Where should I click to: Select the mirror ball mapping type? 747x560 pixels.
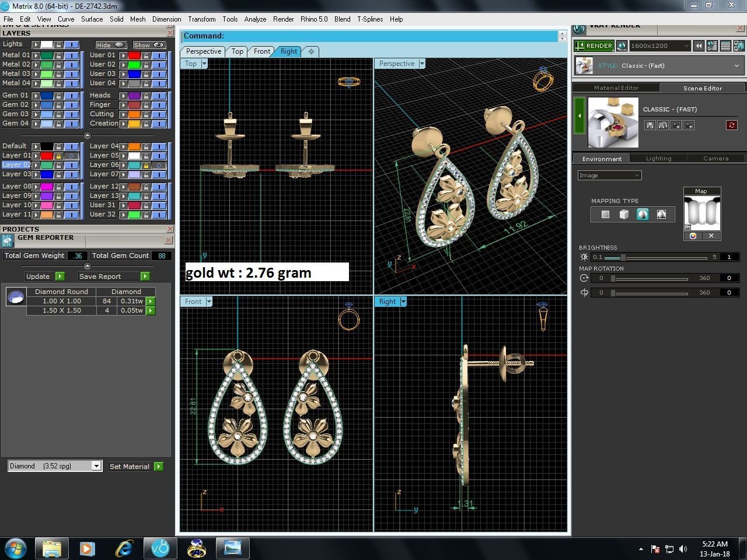point(661,215)
